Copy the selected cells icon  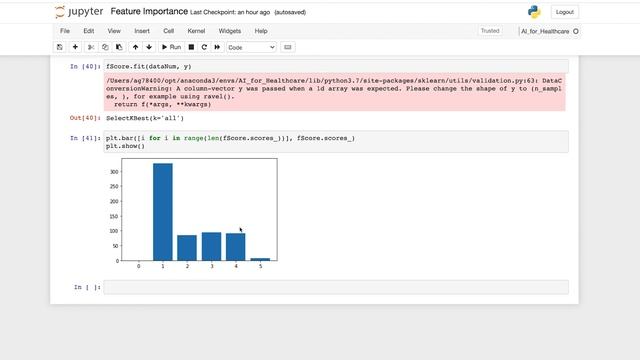tap(105, 47)
